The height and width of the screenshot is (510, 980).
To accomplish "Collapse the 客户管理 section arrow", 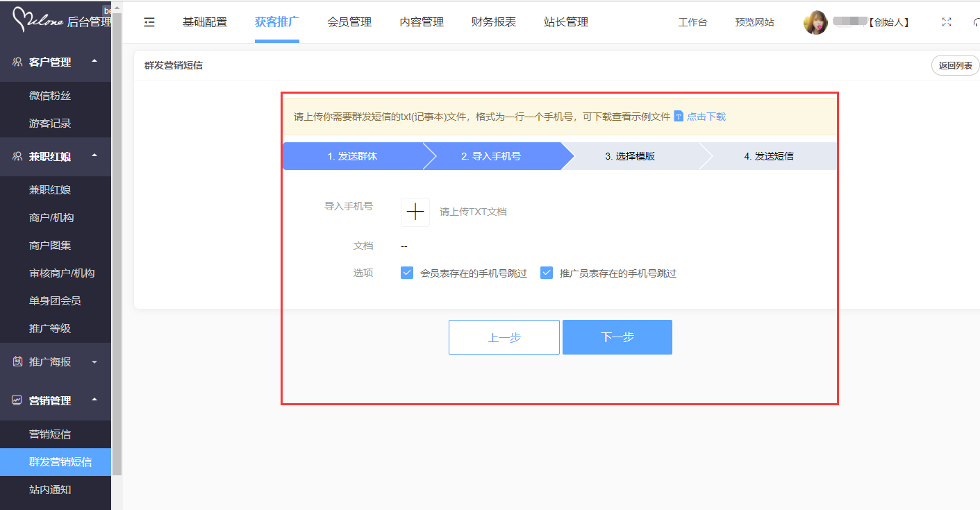I will click(94, 61).
